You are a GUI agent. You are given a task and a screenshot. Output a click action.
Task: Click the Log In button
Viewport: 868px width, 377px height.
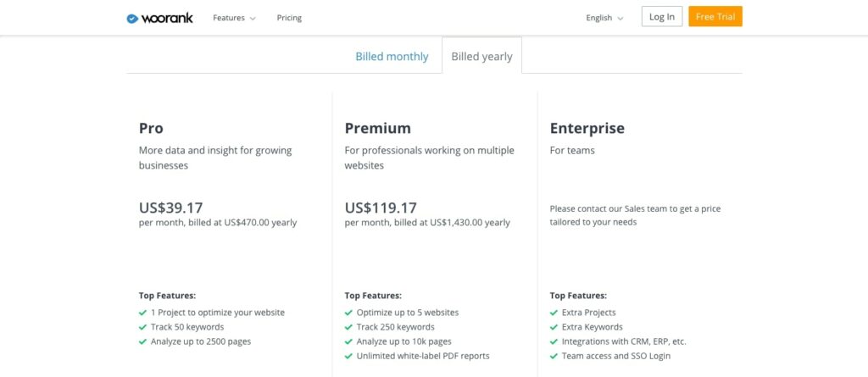click(662, 17)
